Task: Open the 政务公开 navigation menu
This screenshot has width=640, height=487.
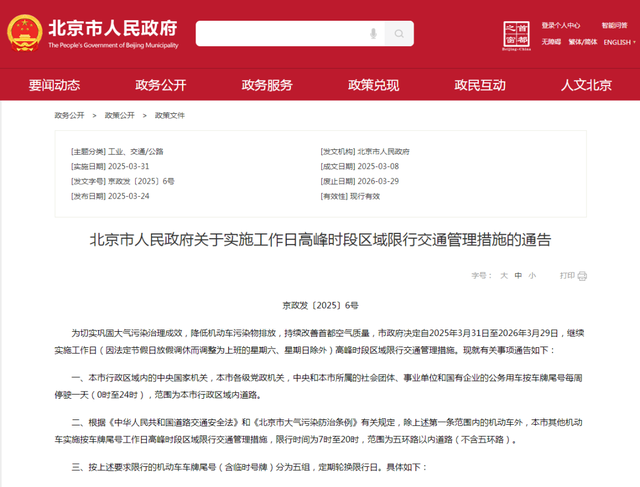Action: pyautogui.click(x=161, y=85)
